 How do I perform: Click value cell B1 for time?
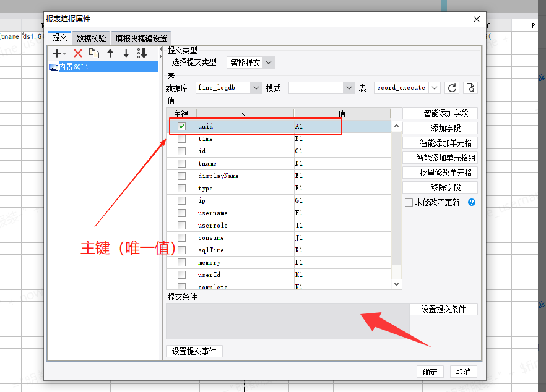point(342,138)
